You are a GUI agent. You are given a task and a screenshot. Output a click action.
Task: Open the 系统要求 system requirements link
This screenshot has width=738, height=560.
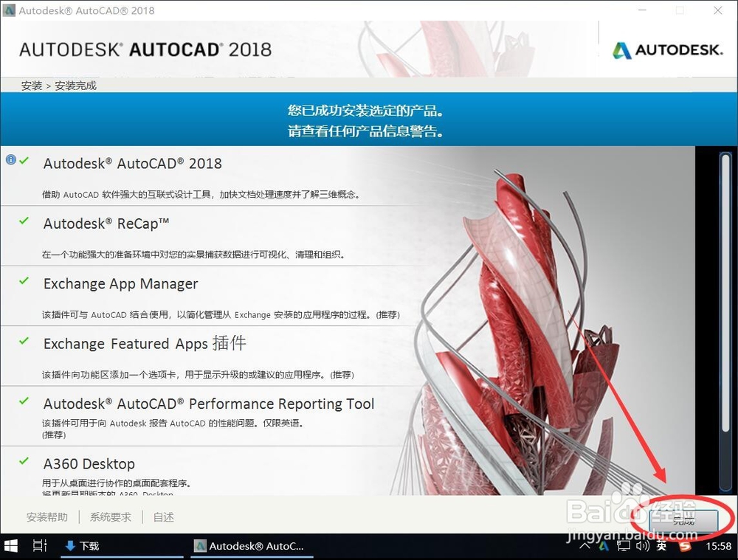pyautogui.click(x=110, y=517)
